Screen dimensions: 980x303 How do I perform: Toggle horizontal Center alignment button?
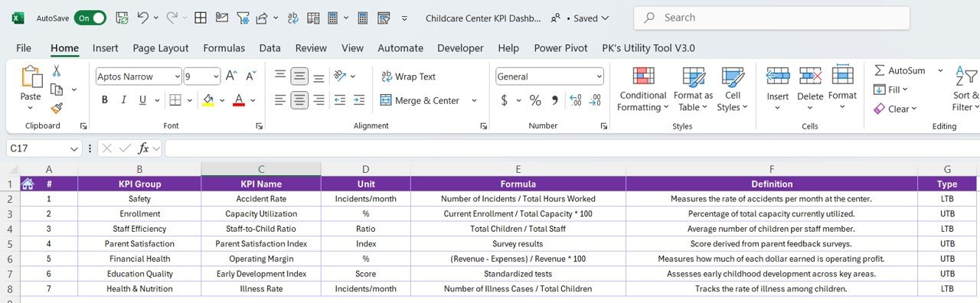click(299, 99)
